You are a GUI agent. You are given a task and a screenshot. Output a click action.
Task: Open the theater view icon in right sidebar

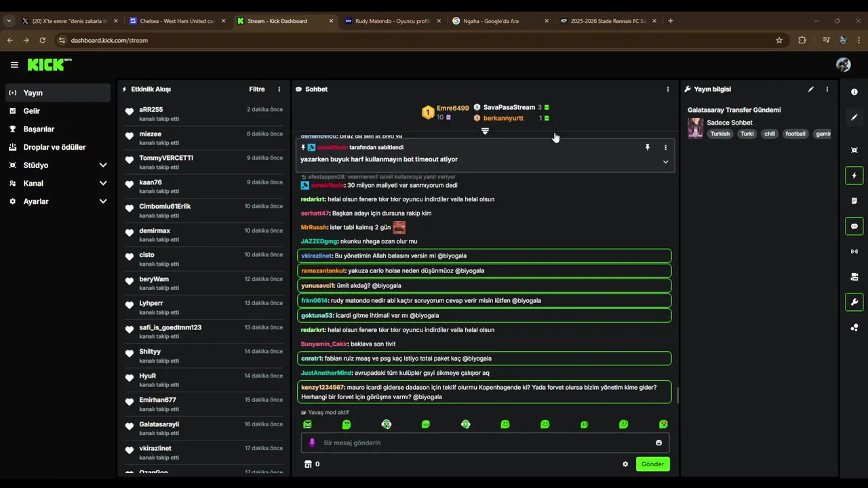(x=854, y=150)
